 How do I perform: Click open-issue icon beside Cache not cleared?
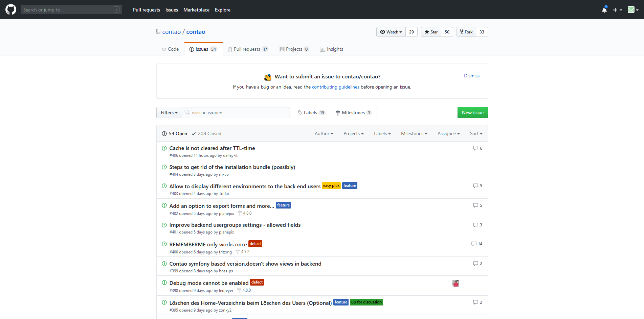point(164,148)
